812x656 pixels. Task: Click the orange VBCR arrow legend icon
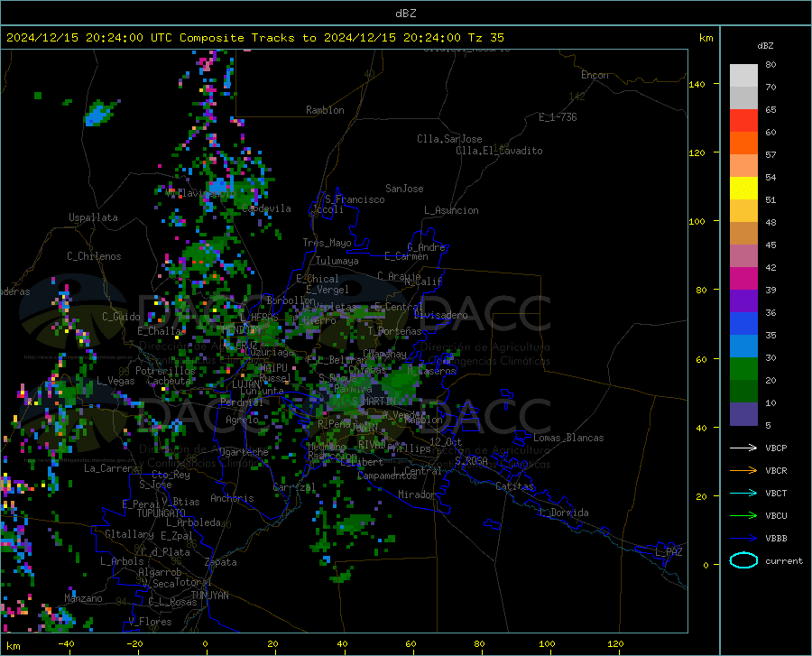(x=743, y=470)
